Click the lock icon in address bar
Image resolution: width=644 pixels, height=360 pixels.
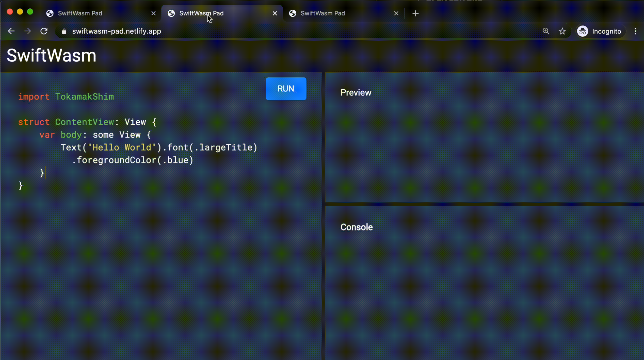tap(64, 31)
